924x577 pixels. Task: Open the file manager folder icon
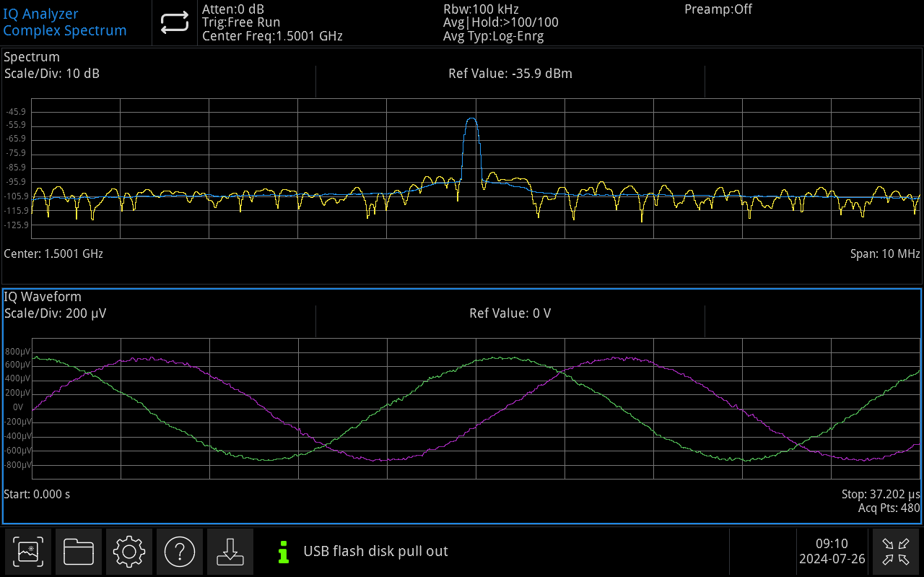[x=79, y=552]
